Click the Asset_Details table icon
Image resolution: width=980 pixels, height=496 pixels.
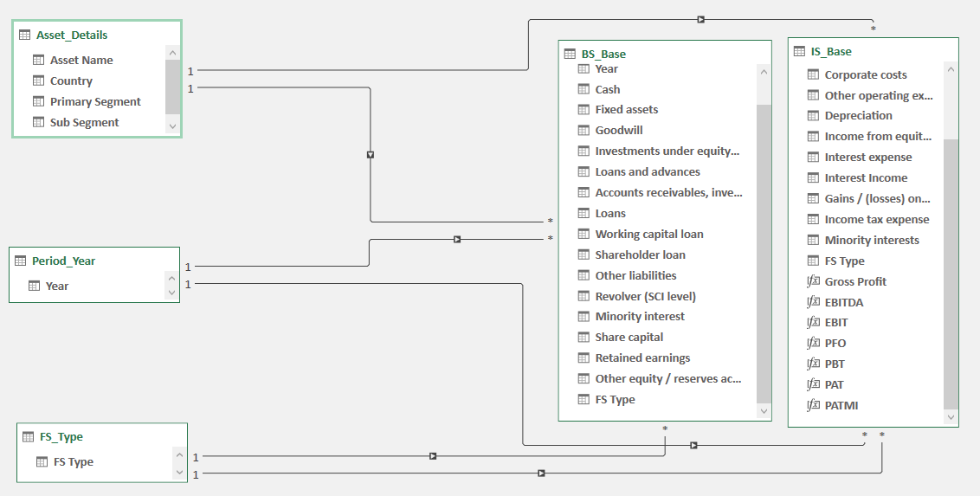click(x=24, y=35)
